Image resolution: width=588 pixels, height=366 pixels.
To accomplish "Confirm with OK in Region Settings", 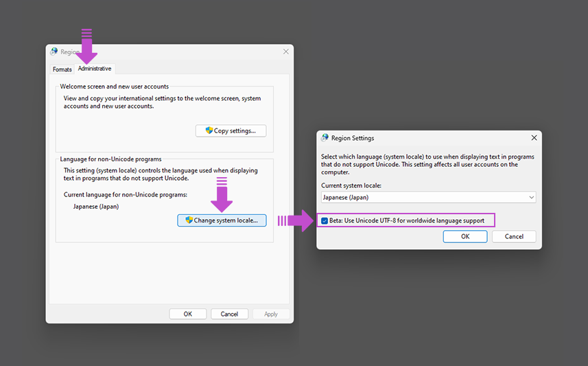I will point(464,236).
